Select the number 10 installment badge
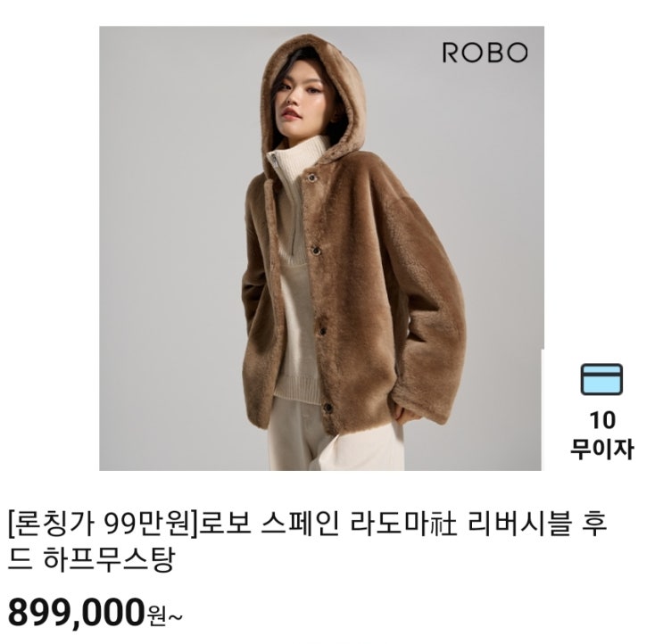 [x=602, y=420]
